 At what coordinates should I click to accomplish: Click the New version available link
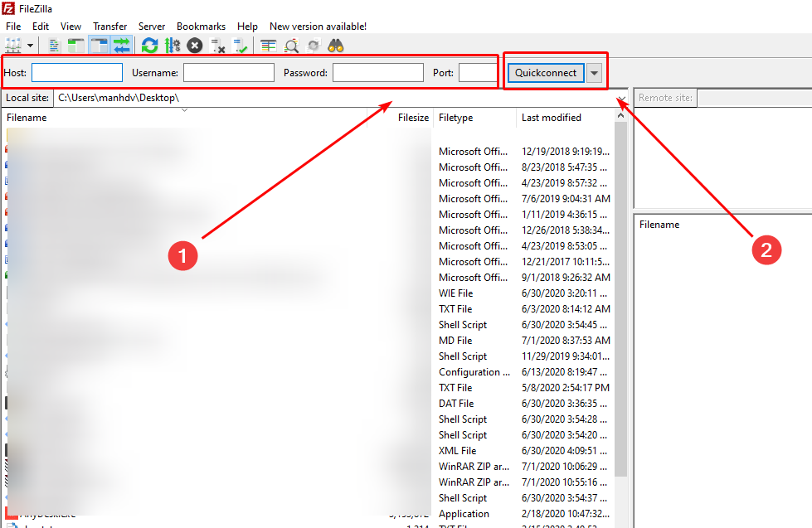[x=318, y=26]
